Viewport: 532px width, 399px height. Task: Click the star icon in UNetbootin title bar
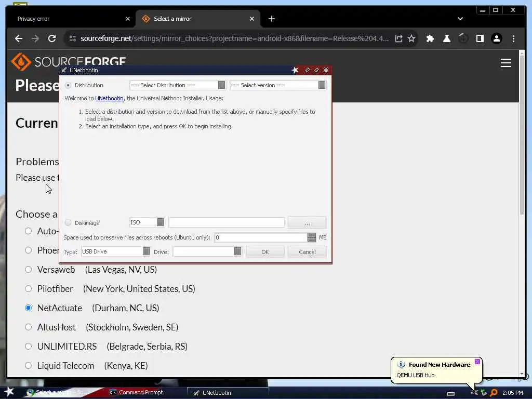[x=295, y=70]
